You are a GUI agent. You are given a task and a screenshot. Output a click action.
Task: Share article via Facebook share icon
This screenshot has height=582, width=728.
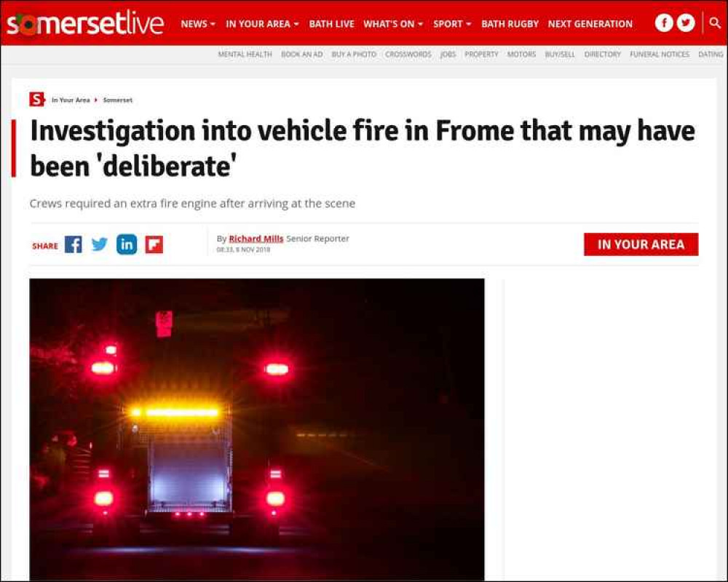[74, 244]
